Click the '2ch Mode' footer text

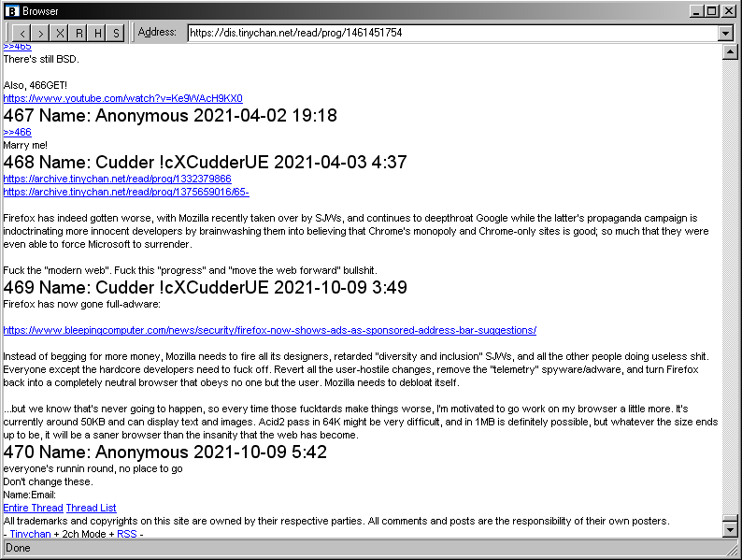84,534
